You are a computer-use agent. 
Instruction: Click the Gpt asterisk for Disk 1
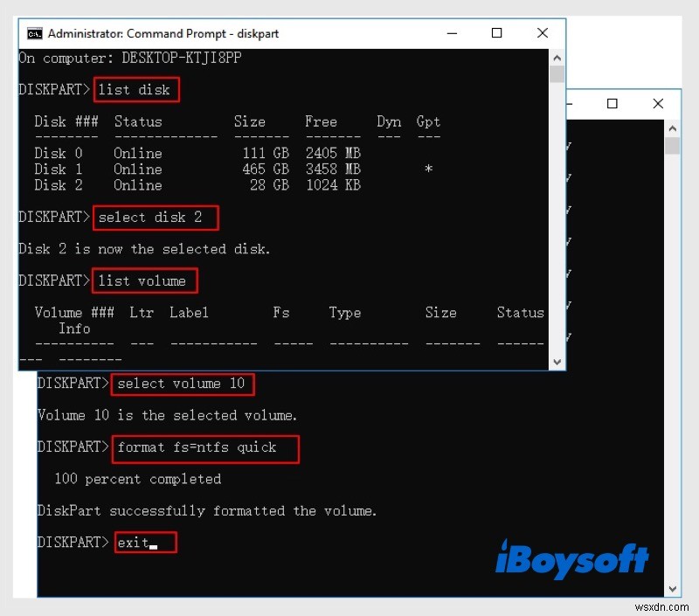tap(428, 170)
